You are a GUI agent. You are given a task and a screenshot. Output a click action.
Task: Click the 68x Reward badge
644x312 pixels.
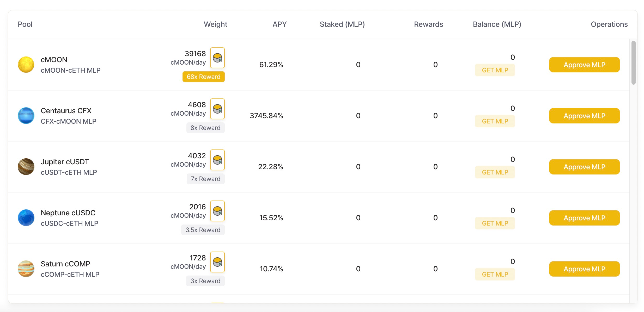[x=203, y=77]
